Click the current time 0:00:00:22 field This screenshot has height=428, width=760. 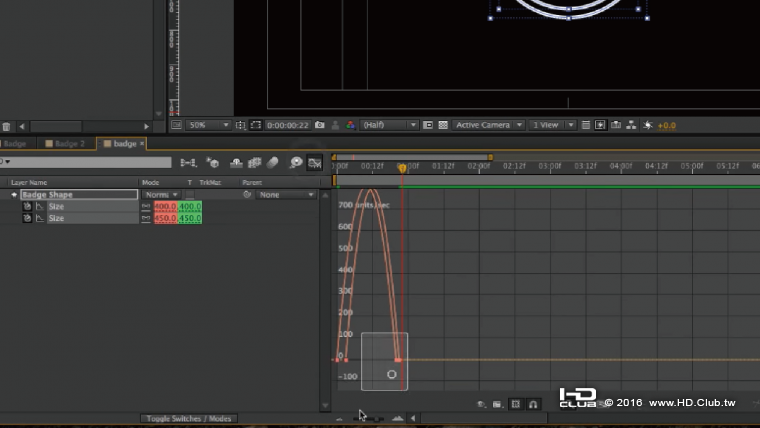[x=287, y=125]
